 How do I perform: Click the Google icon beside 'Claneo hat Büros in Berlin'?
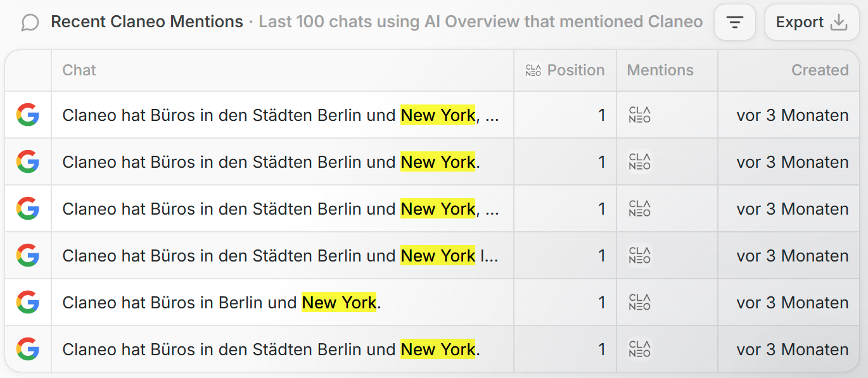[x=28, y=302]
